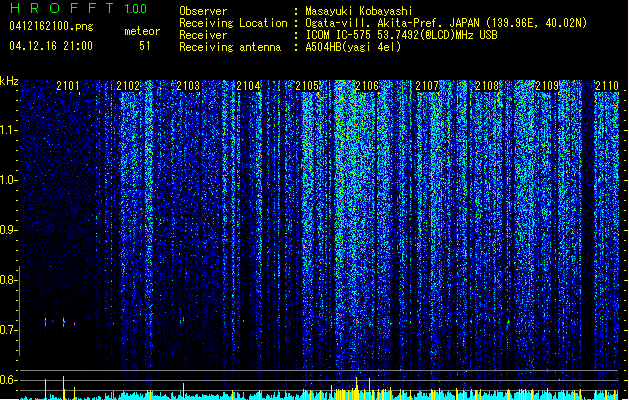This screenshot has width=629, height=400.
Task: Click the meteor label
Action: [142, 31]
